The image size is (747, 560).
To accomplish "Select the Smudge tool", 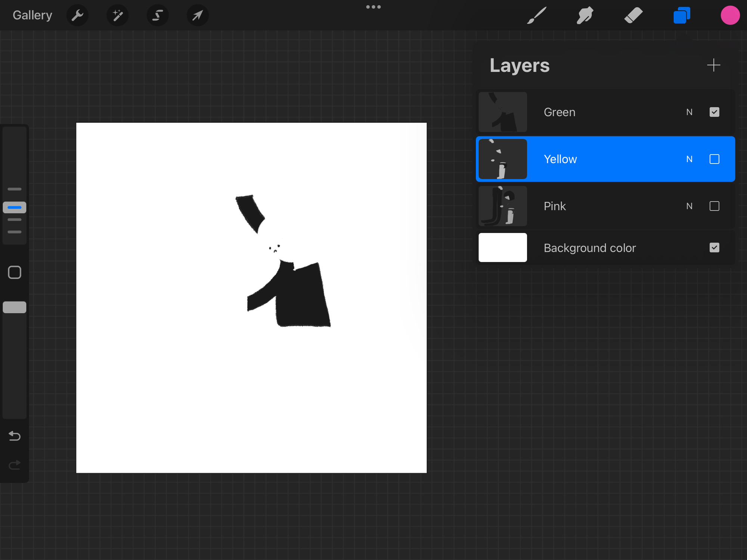I will [585, 15].
